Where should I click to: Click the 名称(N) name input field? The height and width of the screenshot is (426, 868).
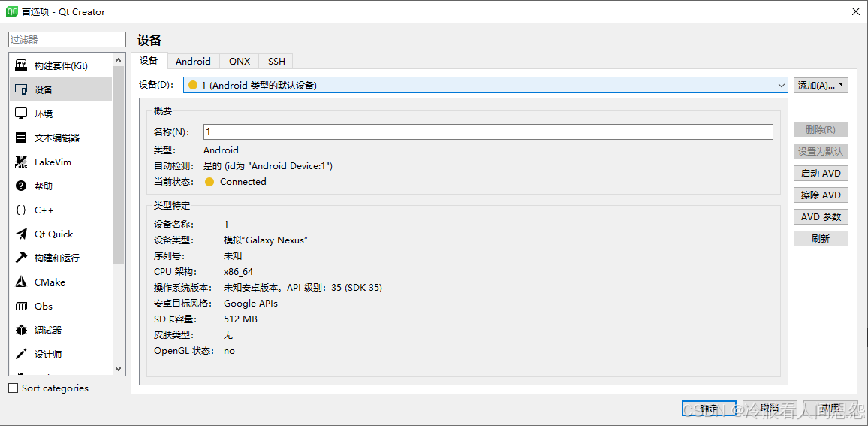point(488,131)
